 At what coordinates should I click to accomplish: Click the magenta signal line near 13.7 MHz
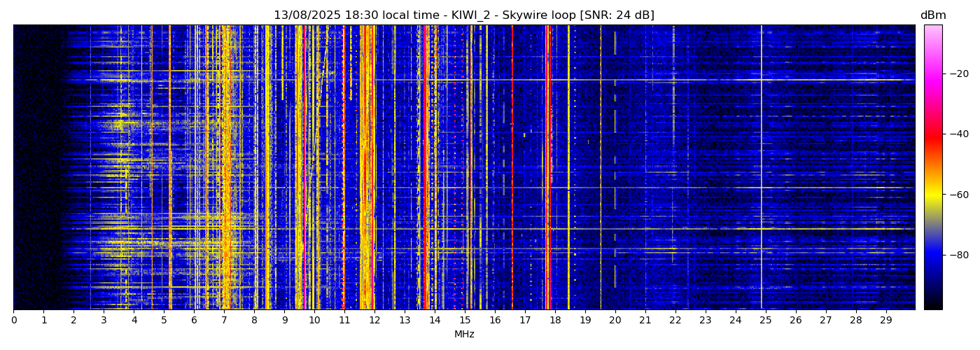pyautogui.click(x=425, y=168)
